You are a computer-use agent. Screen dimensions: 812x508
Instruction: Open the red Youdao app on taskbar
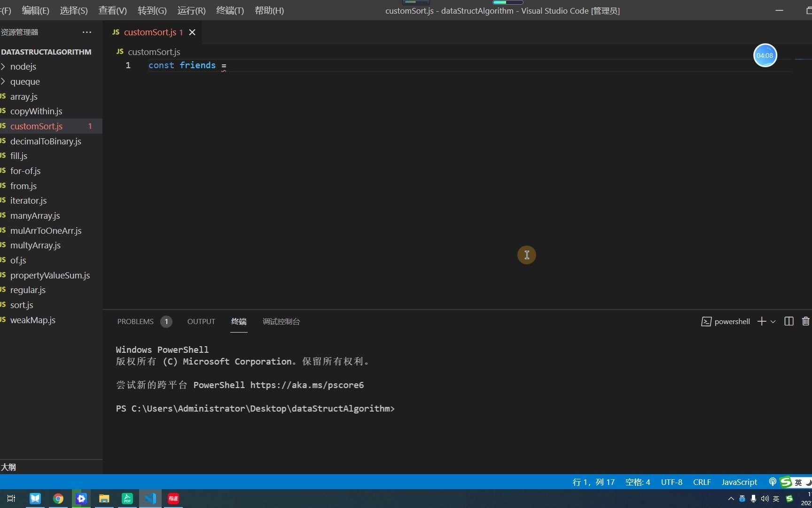pyautogui.click(x=173, y=499)
